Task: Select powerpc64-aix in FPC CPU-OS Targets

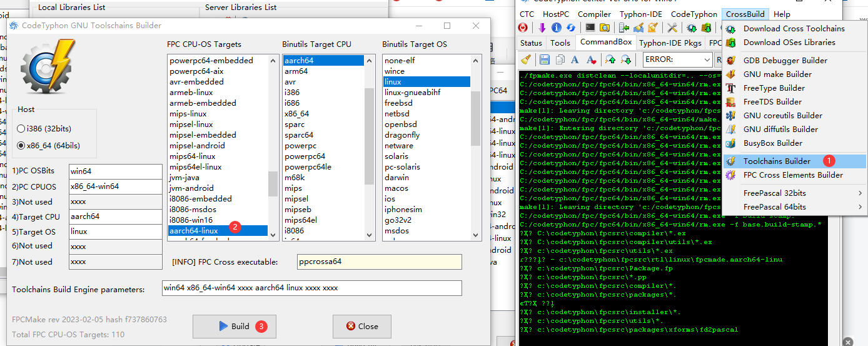Action: pos(218,71)
